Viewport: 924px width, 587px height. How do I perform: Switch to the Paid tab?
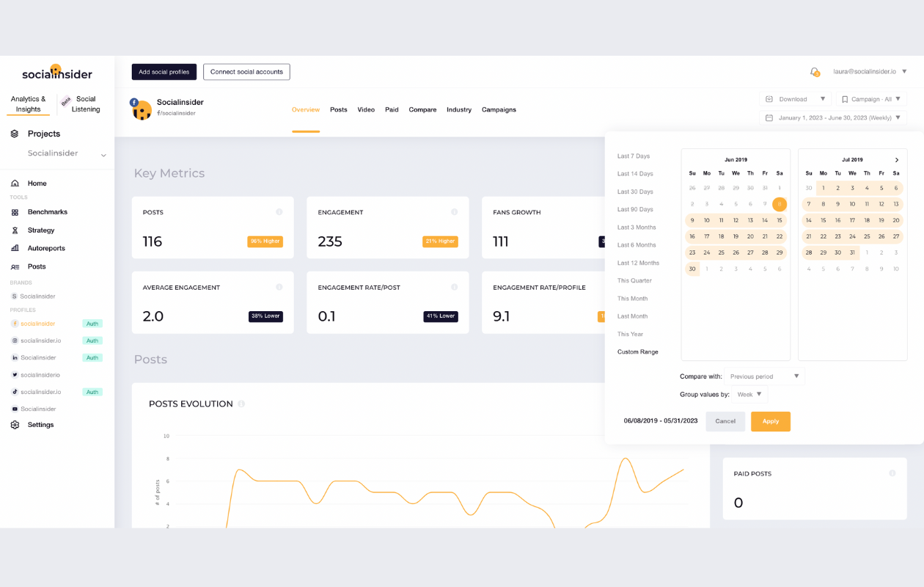[x=392, y=110]
